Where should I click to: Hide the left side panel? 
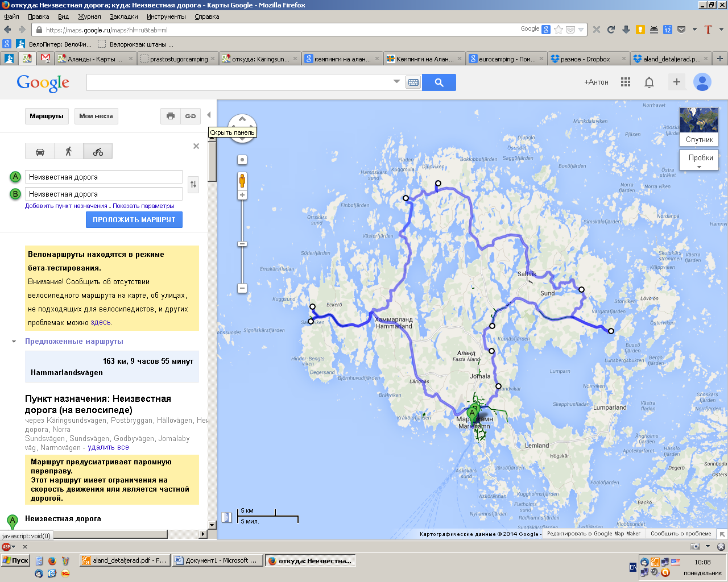tap(209, 115)
